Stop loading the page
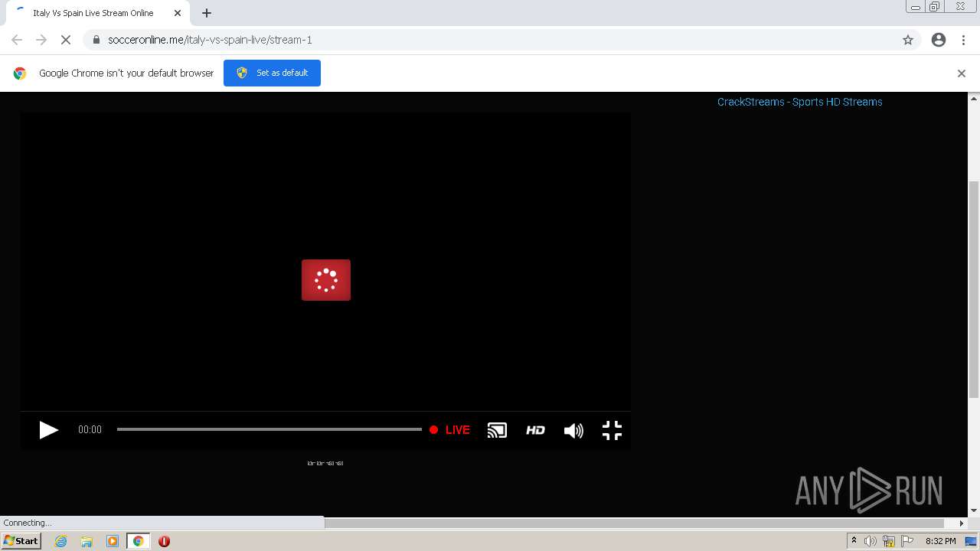The height and width of the screenshot is (551, 980). (x=66, y=40)
